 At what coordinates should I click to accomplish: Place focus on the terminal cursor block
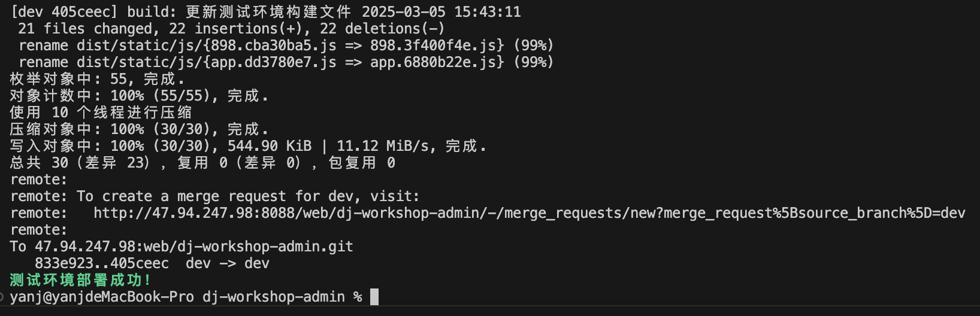pyautogui.click(x=374, y=297)
